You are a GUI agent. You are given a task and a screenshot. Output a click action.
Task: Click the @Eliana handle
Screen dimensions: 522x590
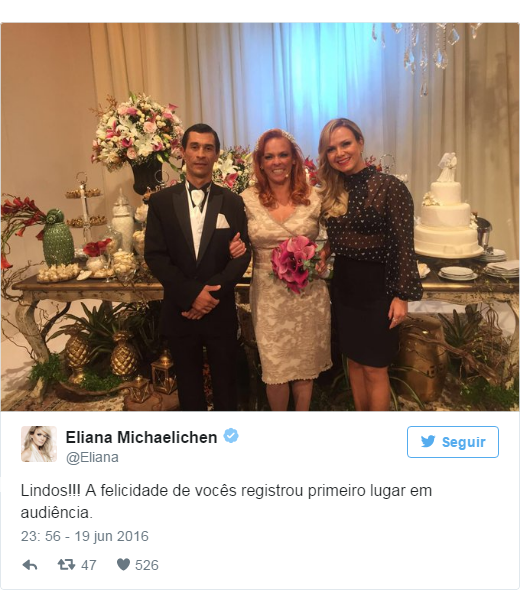point(92,458)
